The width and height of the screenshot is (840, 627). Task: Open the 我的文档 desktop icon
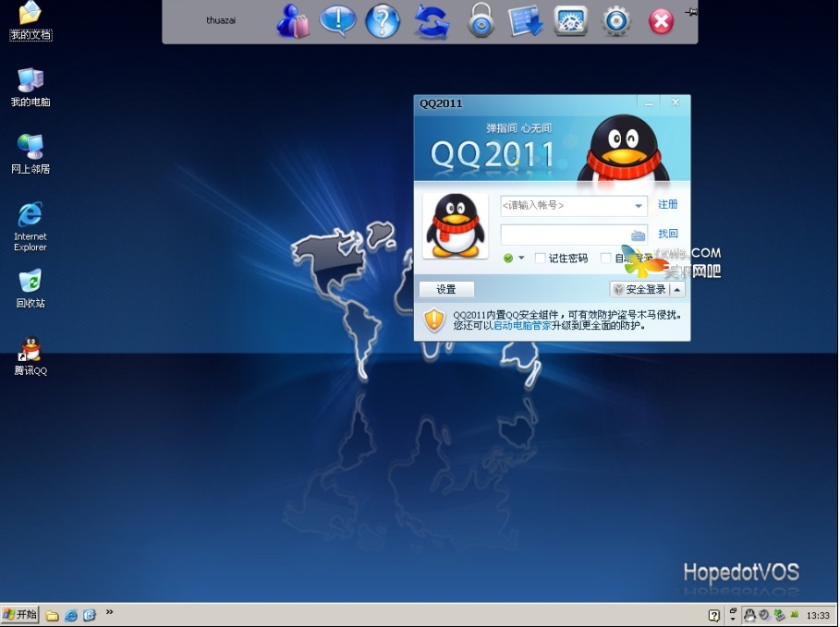click(x=30, y=20)
